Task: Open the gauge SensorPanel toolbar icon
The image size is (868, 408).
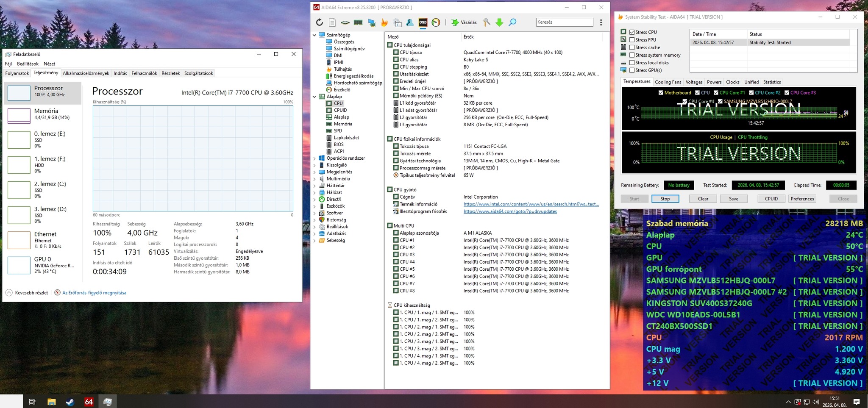Action: point(436,22)
